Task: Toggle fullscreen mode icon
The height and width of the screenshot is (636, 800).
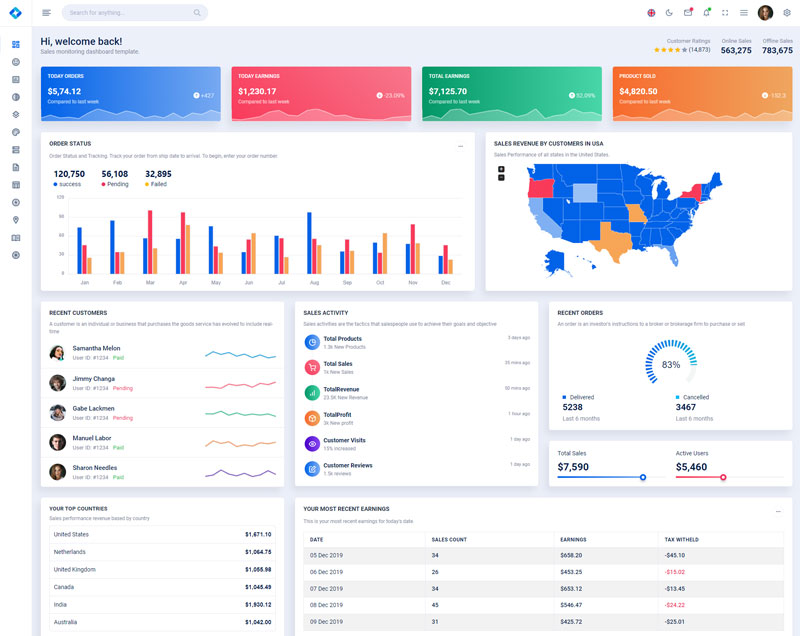Action: point(725,13)
